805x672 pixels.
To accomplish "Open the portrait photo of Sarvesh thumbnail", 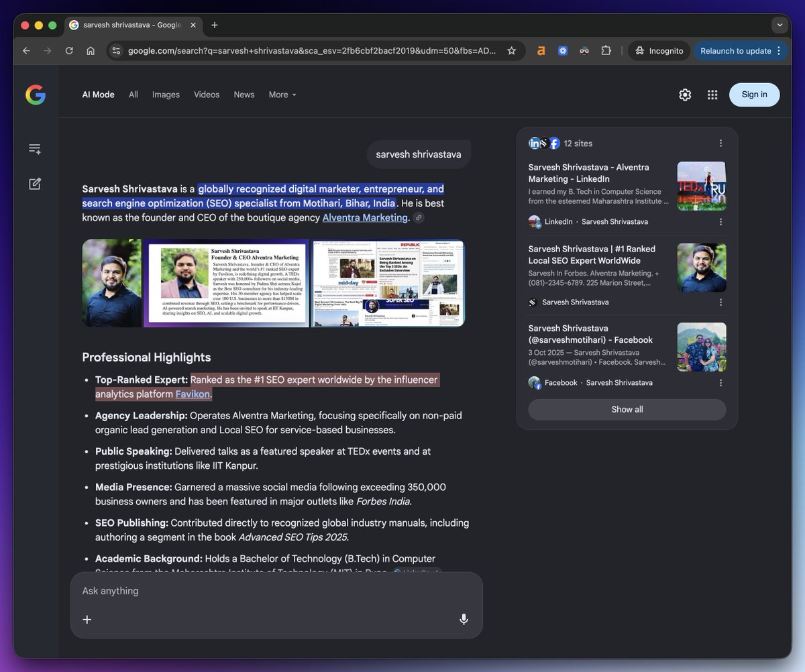I will coord(111,283).
